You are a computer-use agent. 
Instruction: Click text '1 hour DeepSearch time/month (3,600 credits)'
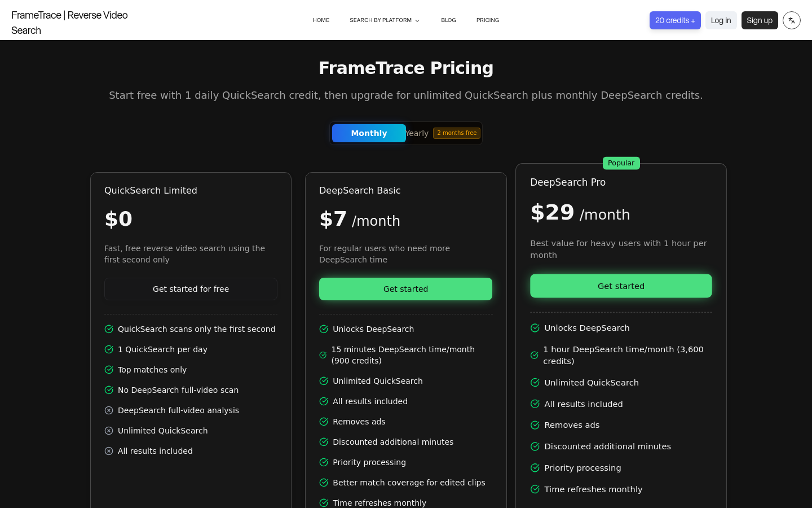coord(623,355)
